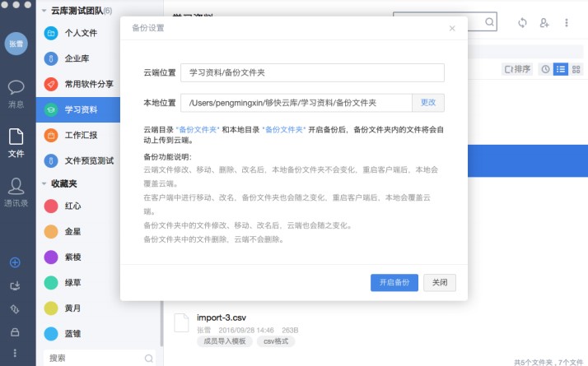Viewport: 588px width, 366px height.
Task: Click the 开启备份 button
Action: (x=394, y=282)
